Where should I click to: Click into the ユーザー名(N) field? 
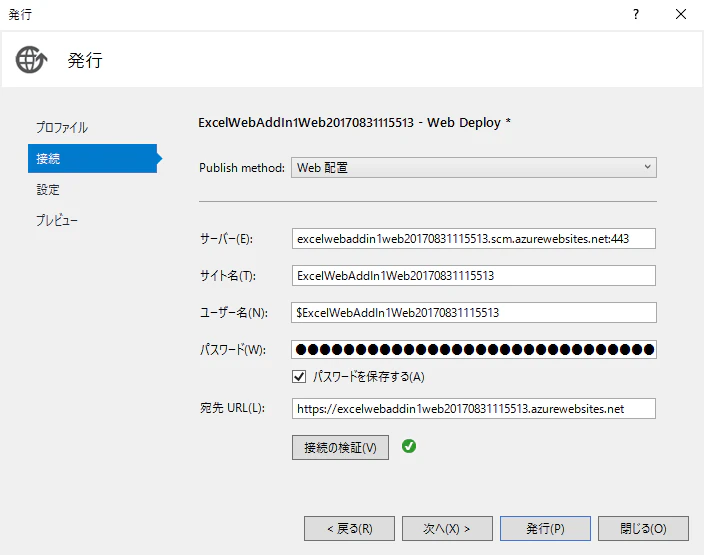474,313
